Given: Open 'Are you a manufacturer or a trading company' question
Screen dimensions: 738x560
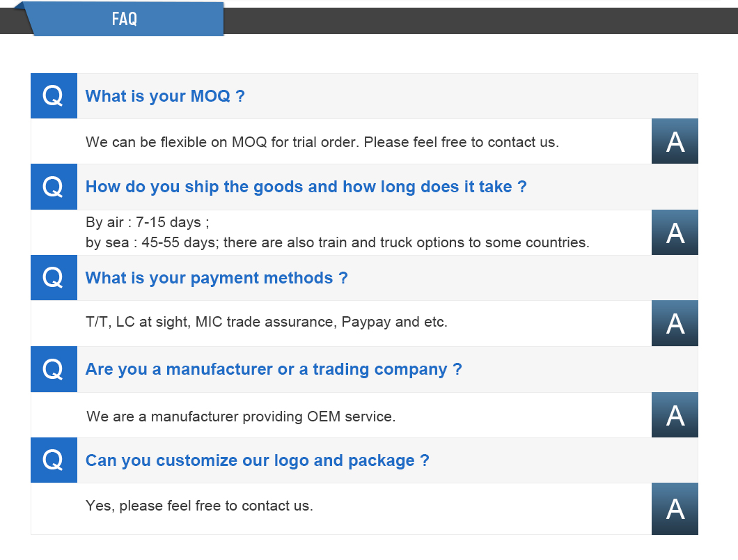Looking at the screenshot, I should [274, 369].
